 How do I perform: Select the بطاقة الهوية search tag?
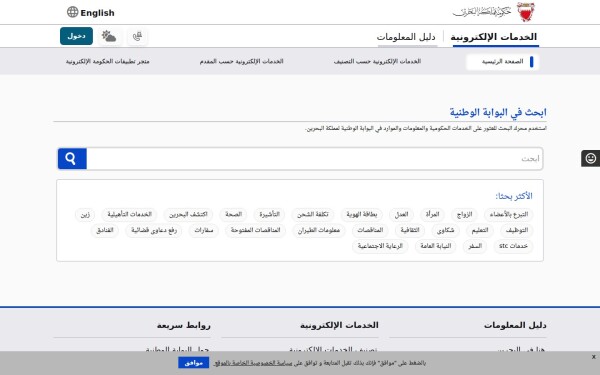pos(362,214)
